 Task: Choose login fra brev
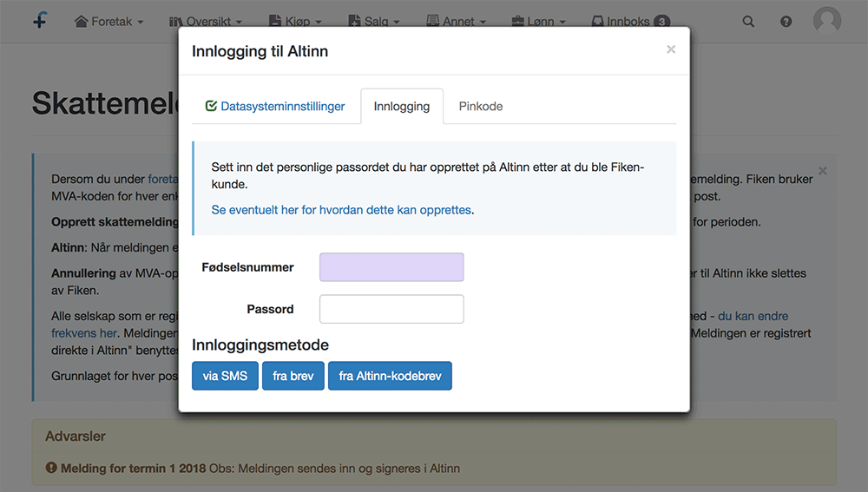[x=293, y=376]
